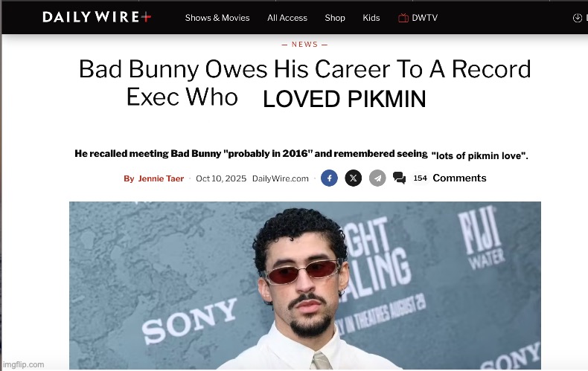Click the Oct 10, 2025 date
Screen dimensions: 588x371
click(221, 178)
